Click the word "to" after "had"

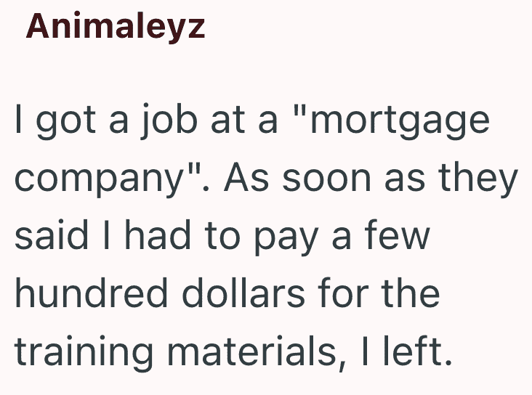[x=222, y=236]
